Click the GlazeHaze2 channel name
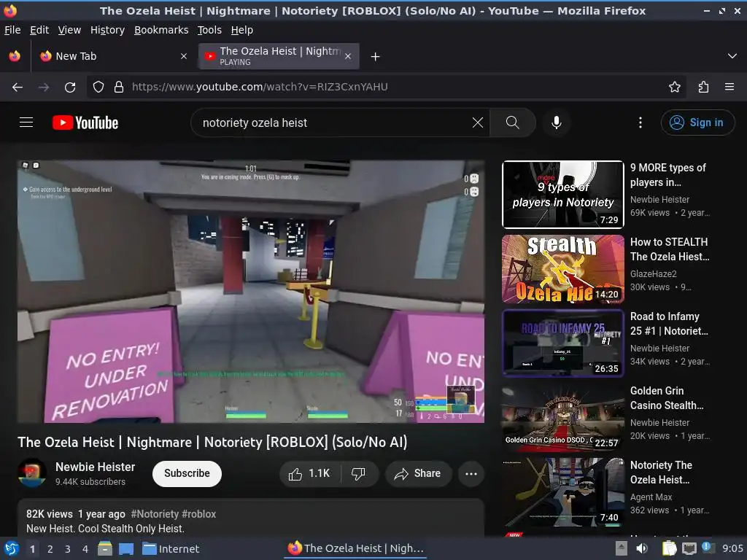This screenshot has height=560, width=747. tap(654, 274)
